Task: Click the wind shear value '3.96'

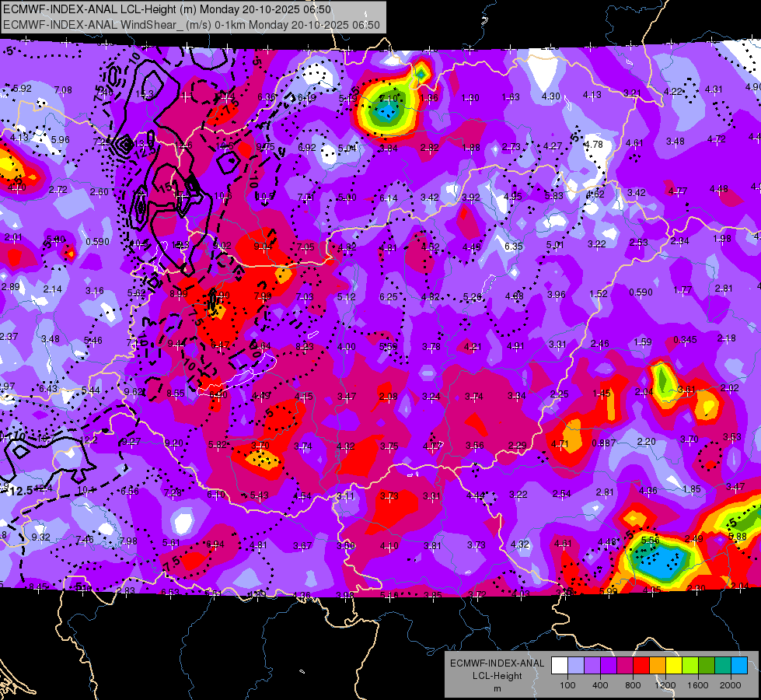Action: click(x=557, y=294)
